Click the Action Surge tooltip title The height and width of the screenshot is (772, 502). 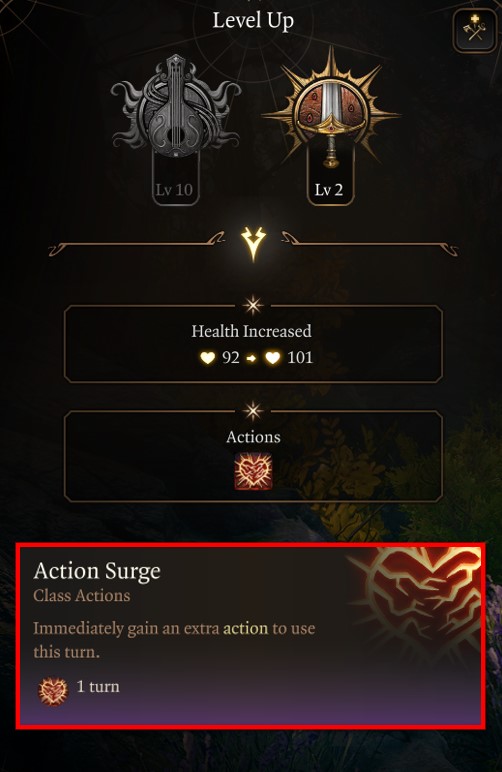click(97, 571)
